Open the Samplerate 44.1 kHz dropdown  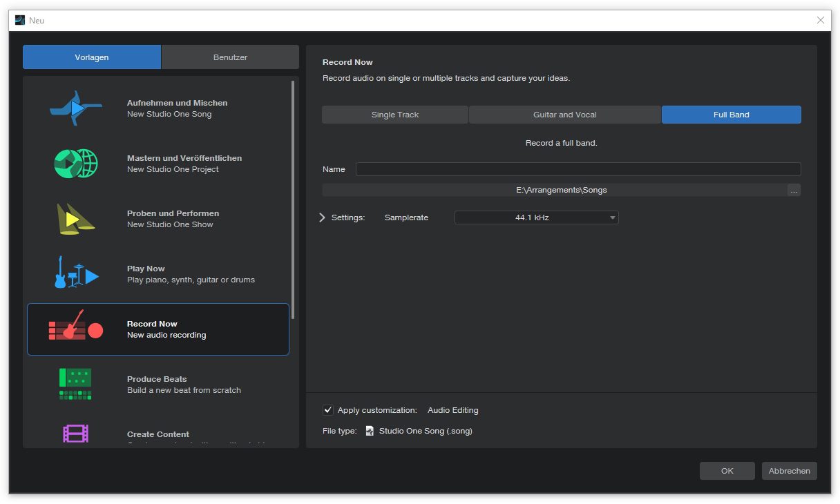click(536, 217)
